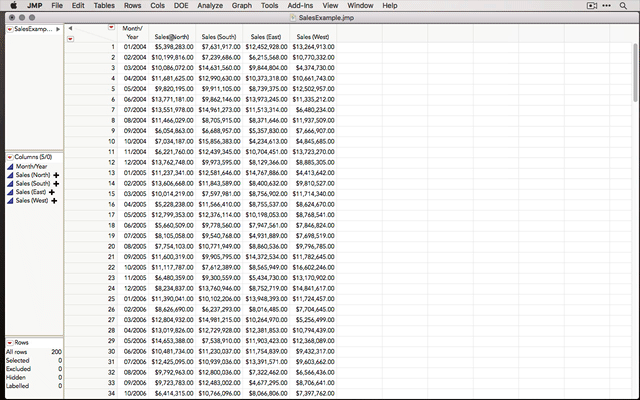Select Sales (East) in the Columns panel
This screenshot has height=400, width=640.
pyautogui.click(x=31, y=192)
